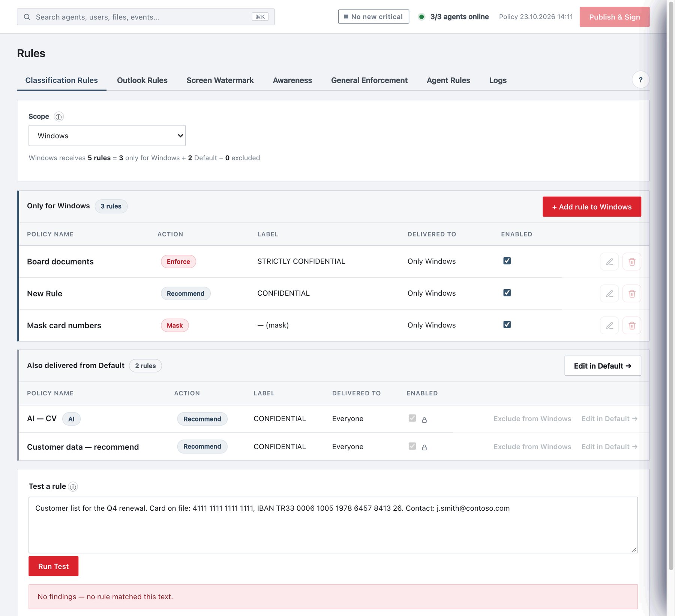Open the Scope info tooltip icon

pyautogui.click(x=58, y=117)
